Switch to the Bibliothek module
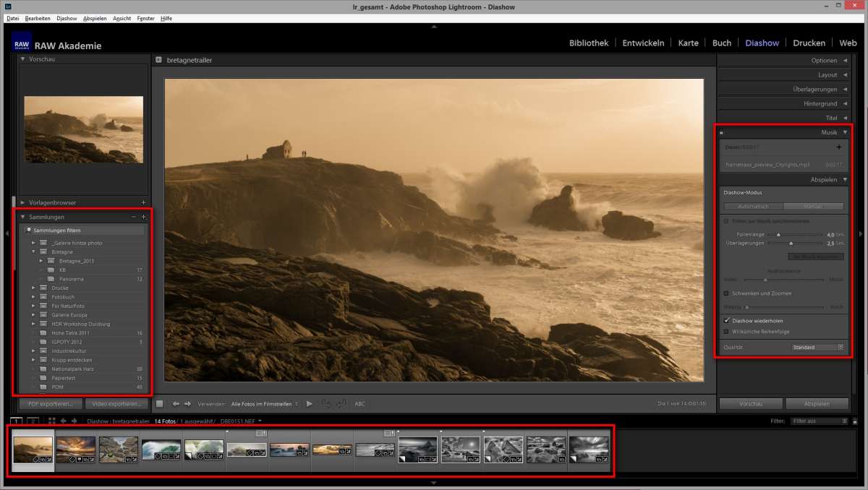 click(x=588, y=43)
